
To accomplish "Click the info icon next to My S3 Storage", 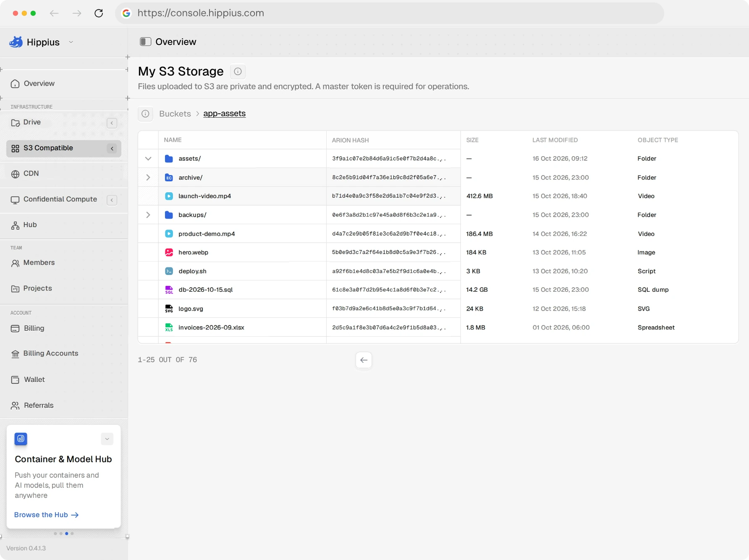I will click(x=238, y=71).
